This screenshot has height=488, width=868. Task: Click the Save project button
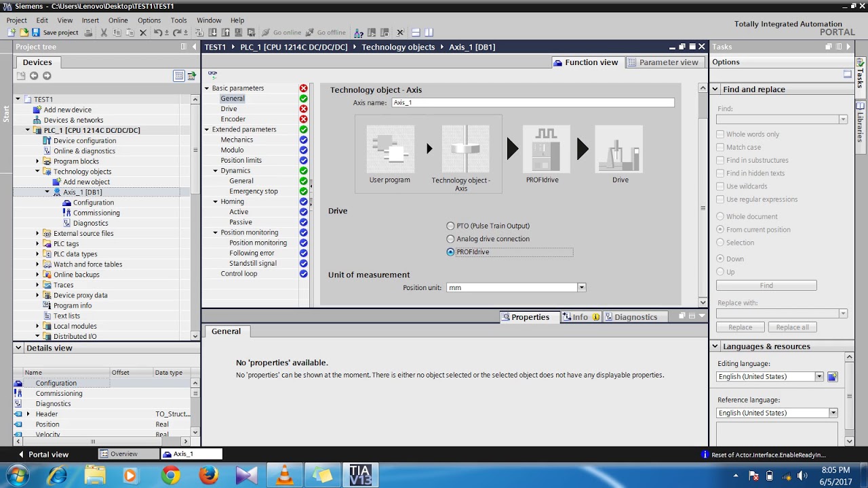55,33
